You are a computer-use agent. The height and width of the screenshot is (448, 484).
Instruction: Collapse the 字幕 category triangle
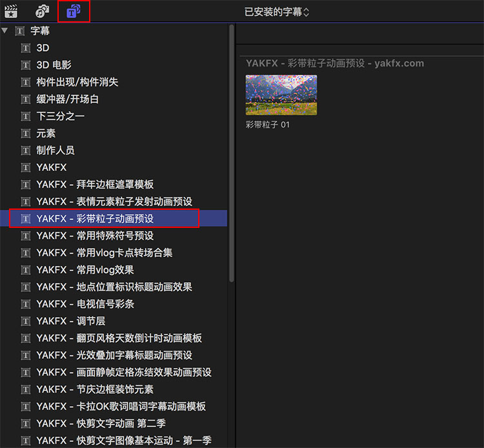(5, 30)
